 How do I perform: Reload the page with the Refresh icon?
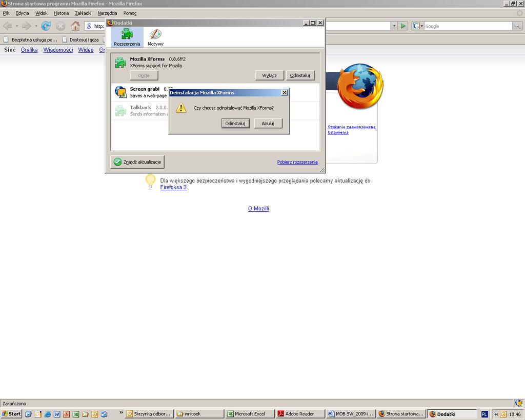click(x=46, y=26)
